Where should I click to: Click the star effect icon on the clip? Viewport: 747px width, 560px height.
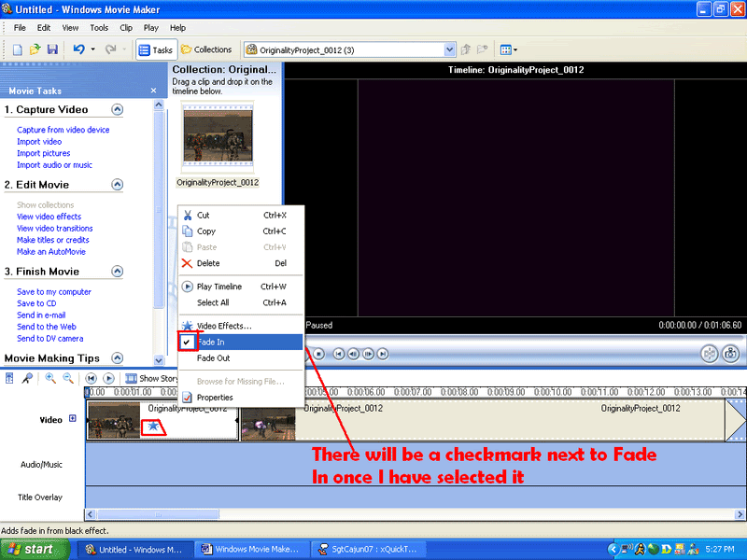[153, 426]
